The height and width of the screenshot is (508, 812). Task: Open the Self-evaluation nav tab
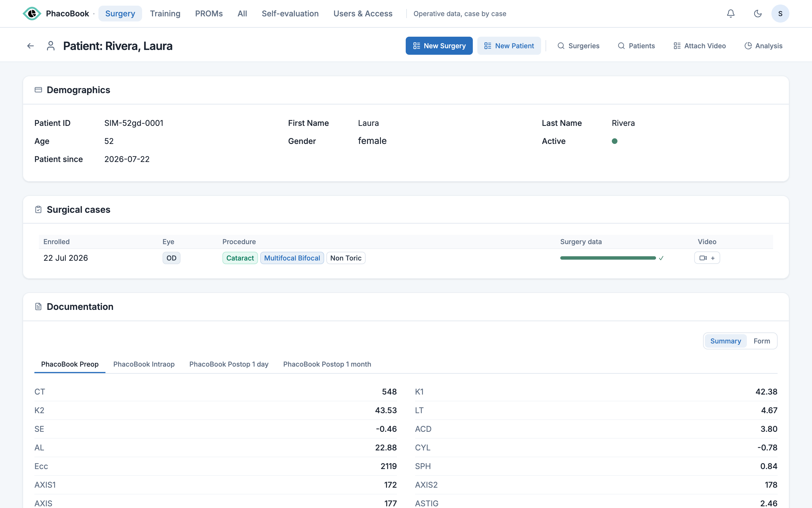[x=290, y=14]
